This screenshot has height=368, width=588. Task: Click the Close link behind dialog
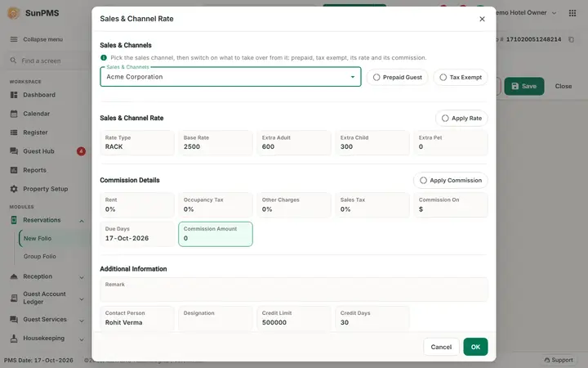point(563,87)
